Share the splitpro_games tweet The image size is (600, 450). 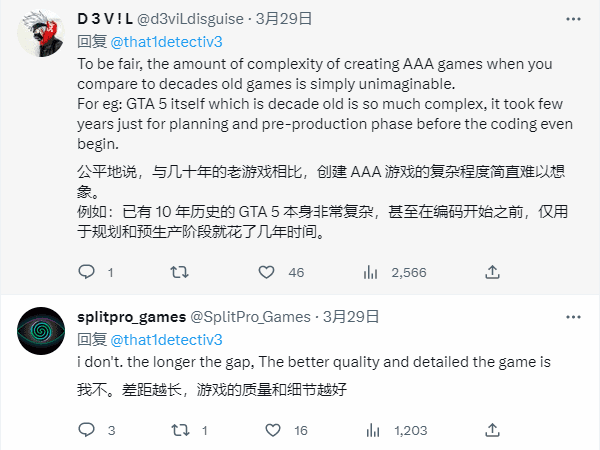point(492,430)
